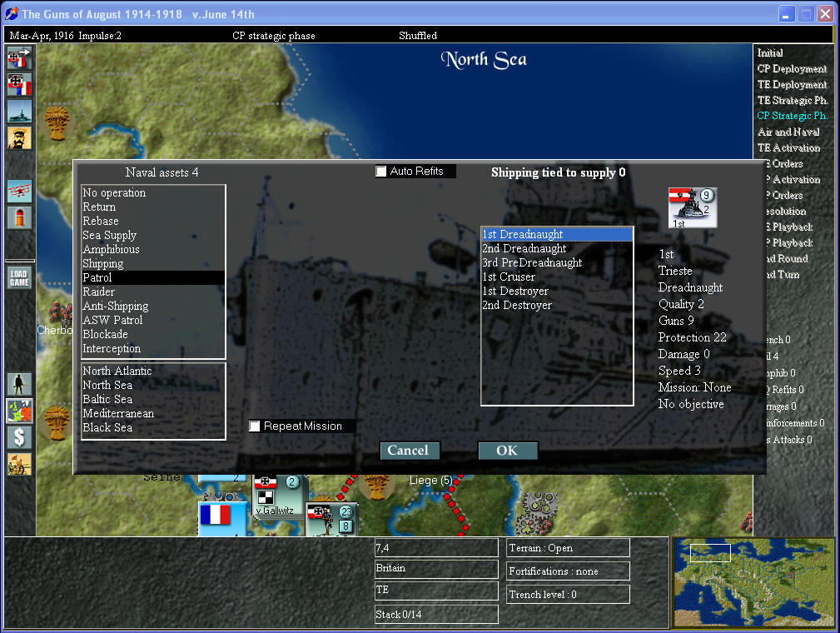Viewport: 840px width, 633px height.
Task: Select 1st Cruiser ship
Action: click(557, 277)
